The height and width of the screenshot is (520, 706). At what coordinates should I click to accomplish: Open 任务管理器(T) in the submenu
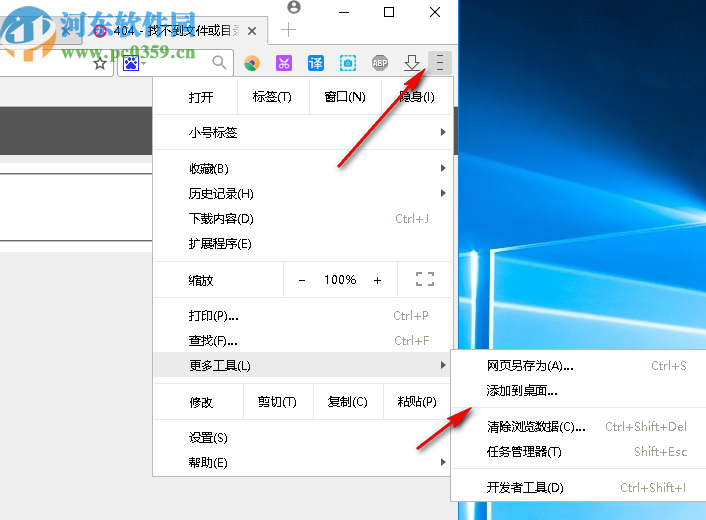579,452
